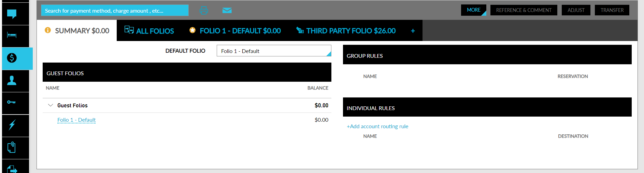This screenshot has width=644, height=173.
Task: Open the comments chat bubble sidebar icon
Action: 12,14
